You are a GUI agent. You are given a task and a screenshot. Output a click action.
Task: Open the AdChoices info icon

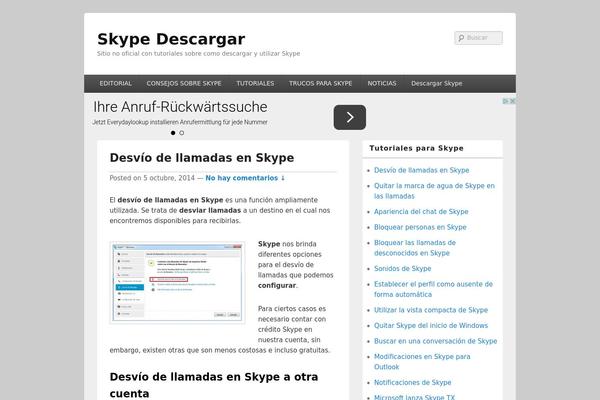click(505, 101)
